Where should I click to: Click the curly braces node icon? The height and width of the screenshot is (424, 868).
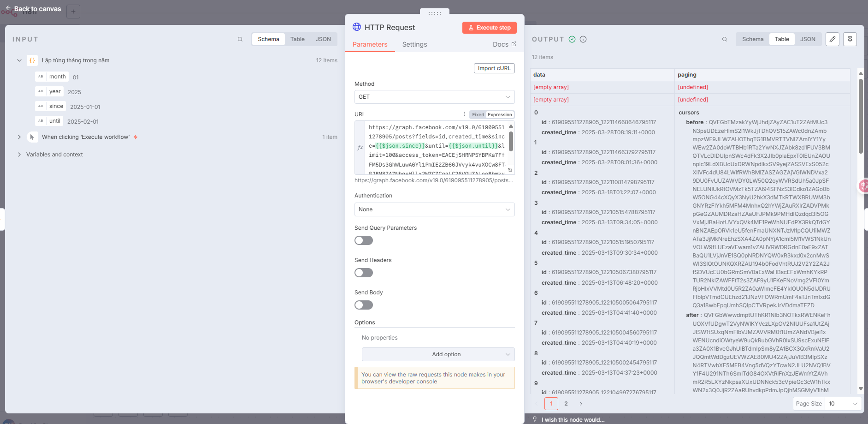(32, 60)
